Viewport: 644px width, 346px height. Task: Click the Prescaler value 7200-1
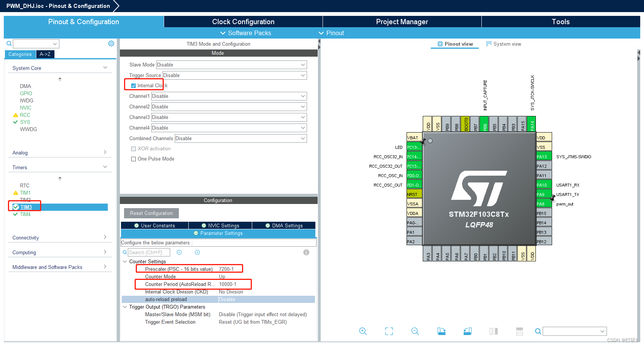tap(226, 269)
